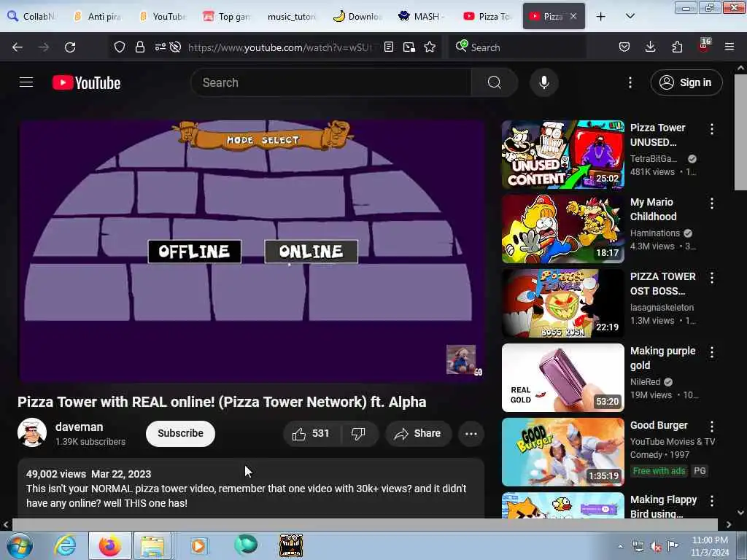Open Windows Explorer folder on taskbar
Viewport: 747px width, 560px height.
tap(152, 545)
